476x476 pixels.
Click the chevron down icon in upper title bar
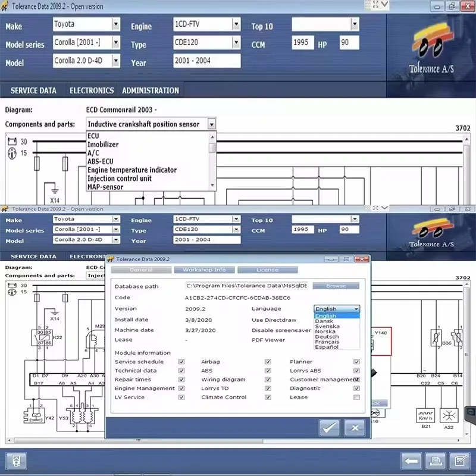pos(384,4)
